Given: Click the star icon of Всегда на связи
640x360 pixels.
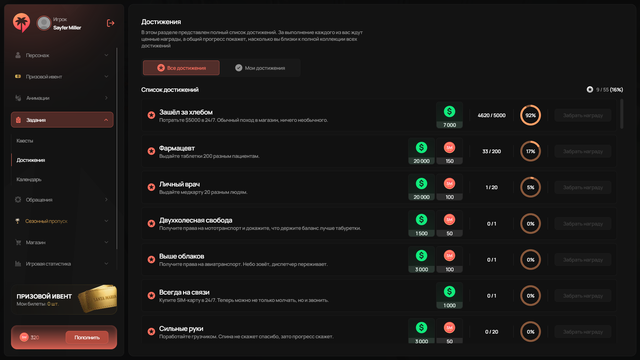Looking at the screenshot, I should pyautogui.click(x=151, y=295).
